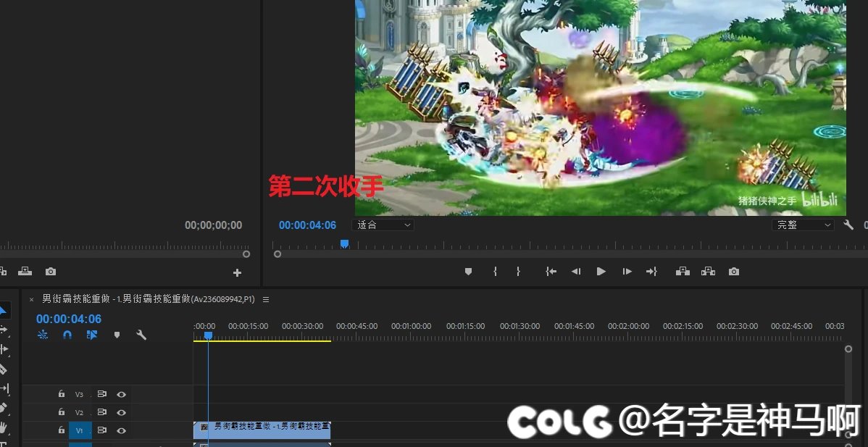The width and height of the screenshot is (868, 447).
Task: Go to In point in Program monitor
Action: click(550, 271)
